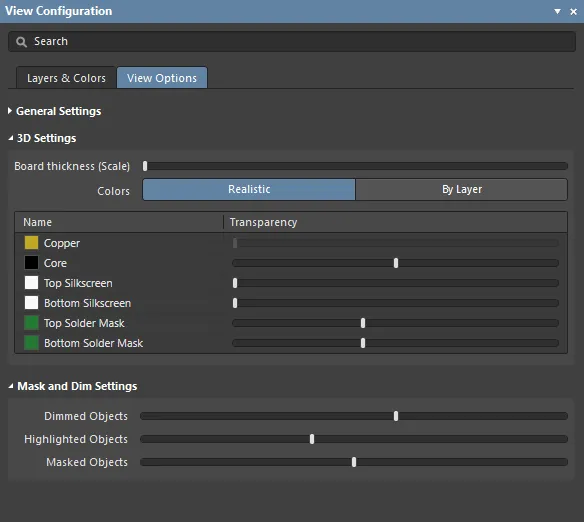Select the View Options tab
Screen dimensions: 584x522
tap(162, 78)
